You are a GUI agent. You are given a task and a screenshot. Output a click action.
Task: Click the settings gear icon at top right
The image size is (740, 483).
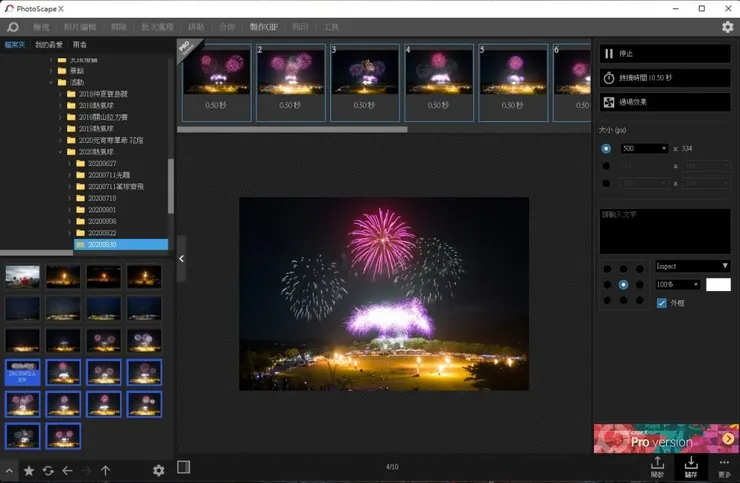[x=727, y=27]
